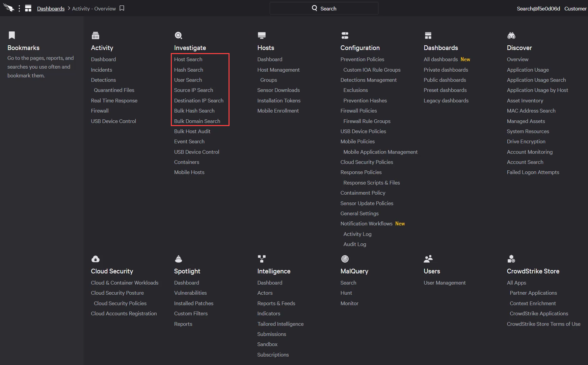Open Drive Encryption
Viewport: 588px width, 365px height.
(526, 142)
